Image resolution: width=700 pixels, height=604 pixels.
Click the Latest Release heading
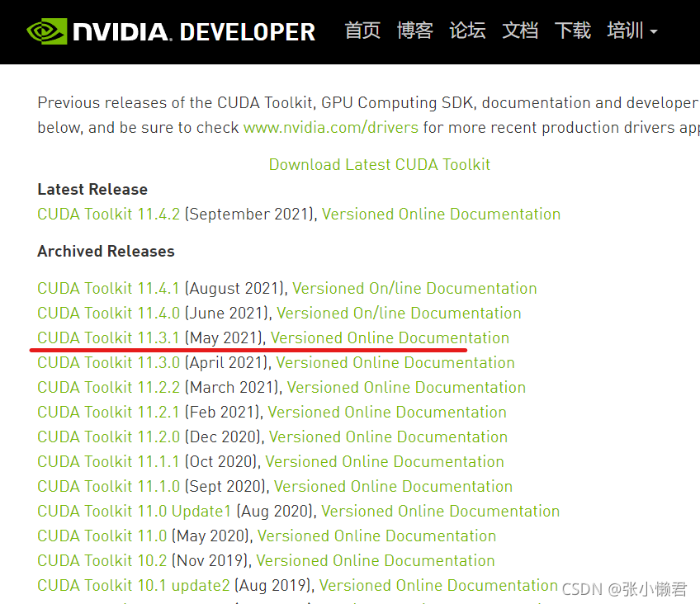(92, 189)
